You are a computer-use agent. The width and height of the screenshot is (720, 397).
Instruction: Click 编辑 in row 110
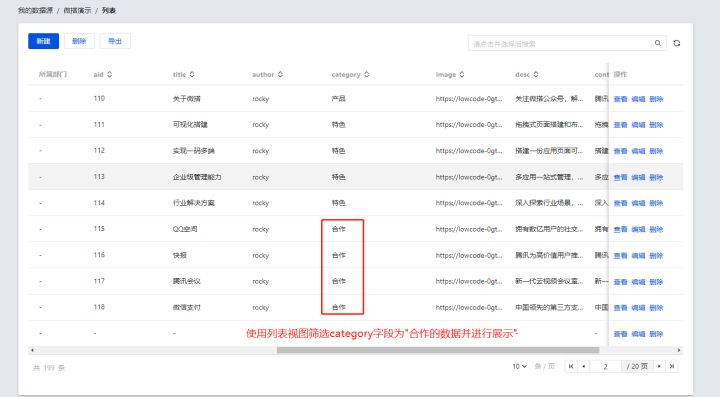click(638, 99)
